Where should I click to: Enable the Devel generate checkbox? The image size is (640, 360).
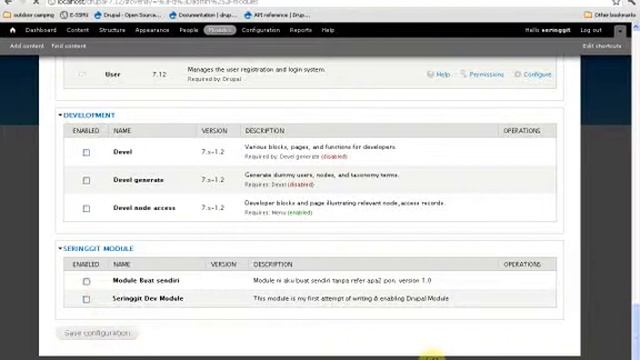click(86, 180)
